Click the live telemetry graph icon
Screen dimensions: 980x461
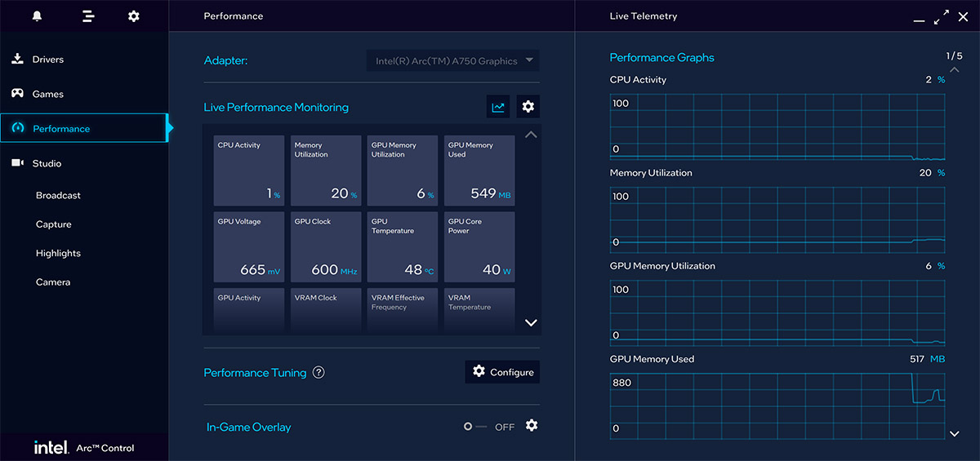click(498, 107)
